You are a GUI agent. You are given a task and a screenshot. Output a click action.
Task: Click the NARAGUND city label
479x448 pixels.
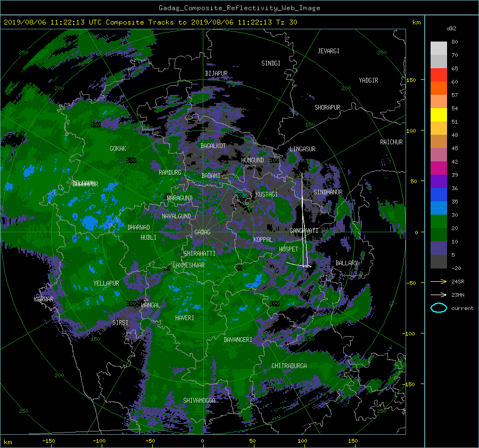[x=180, y=198]
